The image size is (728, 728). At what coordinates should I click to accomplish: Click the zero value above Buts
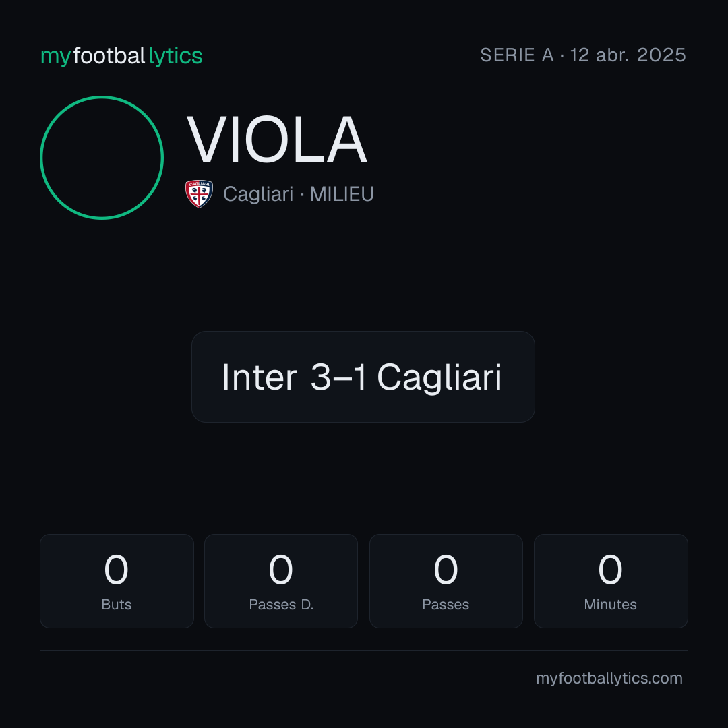[x=116, y=570]
